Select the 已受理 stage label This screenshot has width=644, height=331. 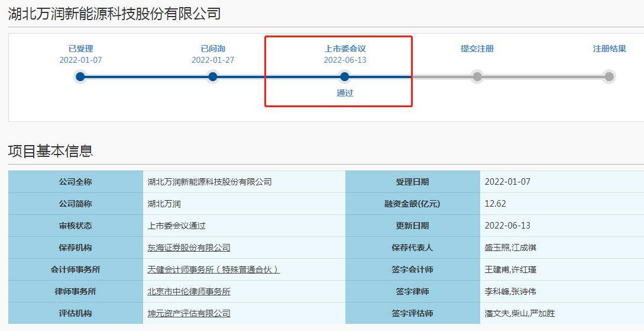point(80,49)
